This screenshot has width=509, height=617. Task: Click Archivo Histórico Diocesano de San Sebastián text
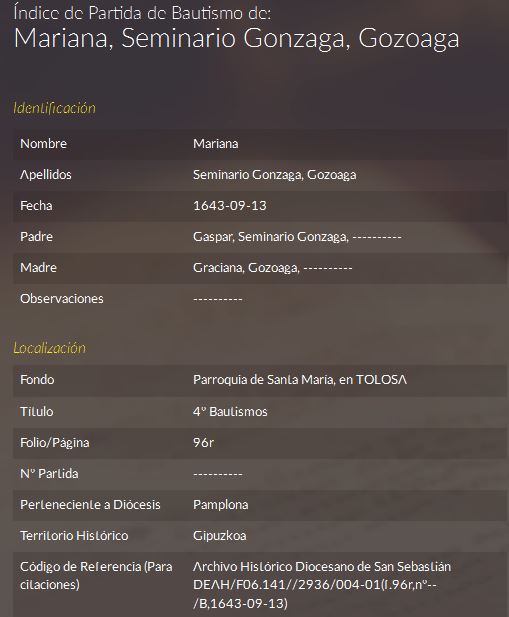[322, 567]
